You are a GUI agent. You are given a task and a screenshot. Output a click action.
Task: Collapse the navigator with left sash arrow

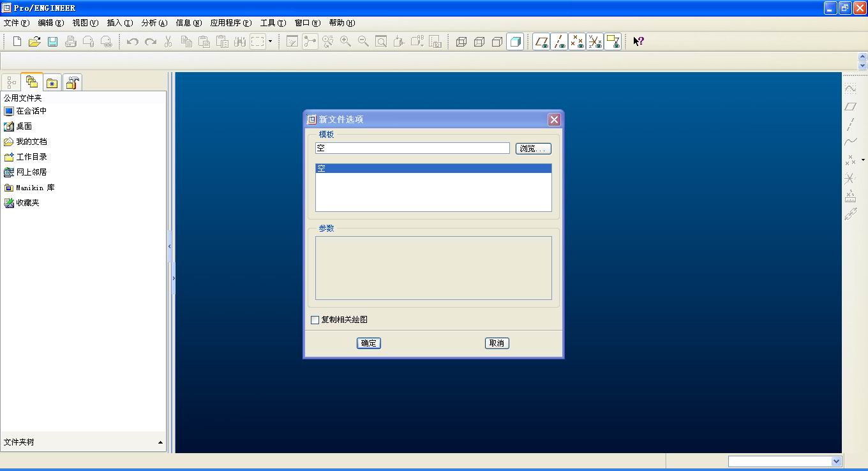pyautogui.click(x=169, y=246)
